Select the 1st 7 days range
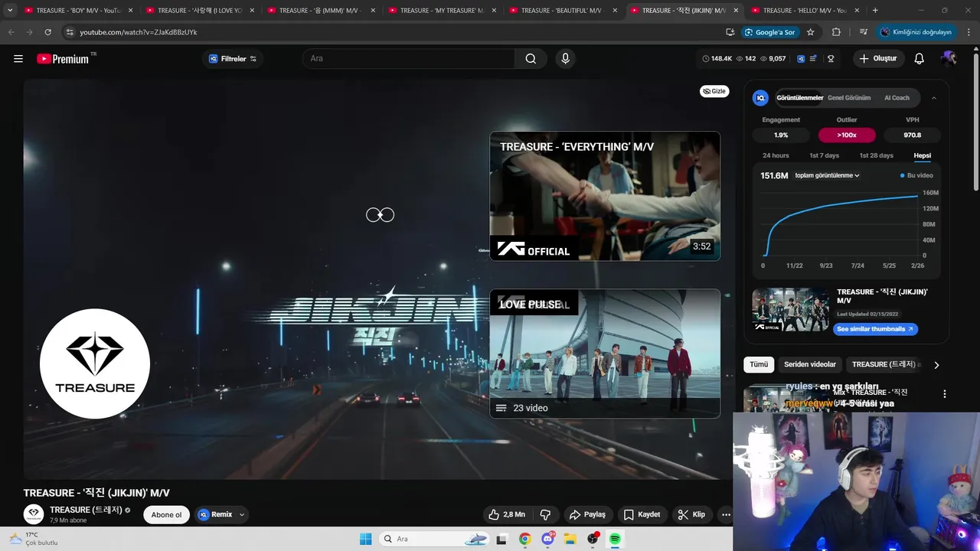The image size is (980, 551). coord(824,155)
